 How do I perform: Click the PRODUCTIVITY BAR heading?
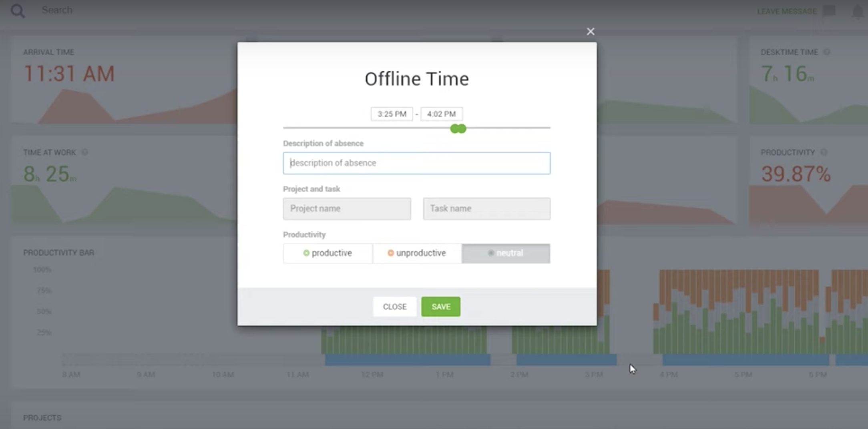(58, 253)
